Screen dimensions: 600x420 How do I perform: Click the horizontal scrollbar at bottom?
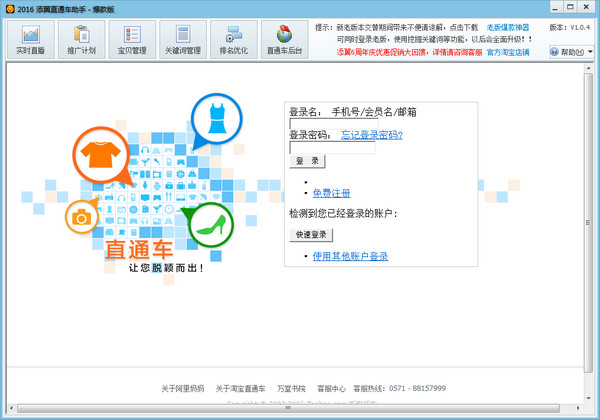(x=300, y=408)
